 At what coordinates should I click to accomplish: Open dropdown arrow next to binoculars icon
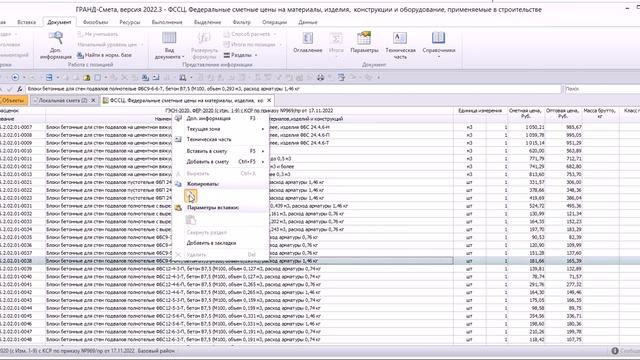point(191,77)
